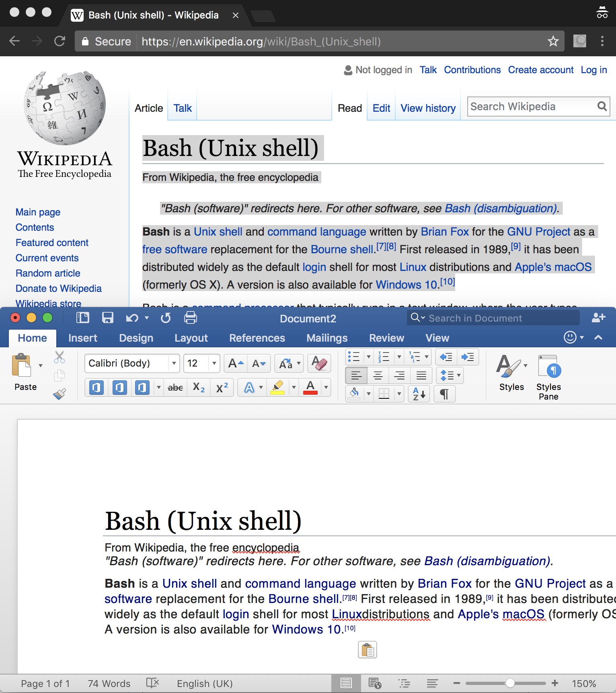Viewport: 616px width, 693px height.
Task: Click the spelling check book icon in the status bar
Action: 153,683
